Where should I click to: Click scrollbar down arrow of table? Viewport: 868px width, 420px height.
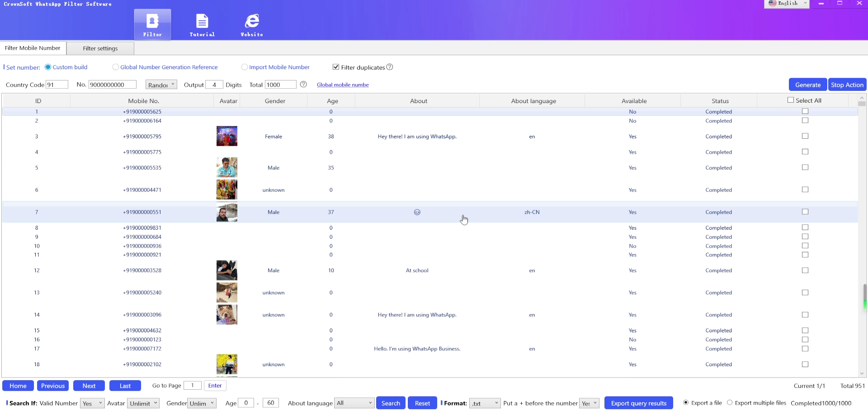click(x=862, y=373)
